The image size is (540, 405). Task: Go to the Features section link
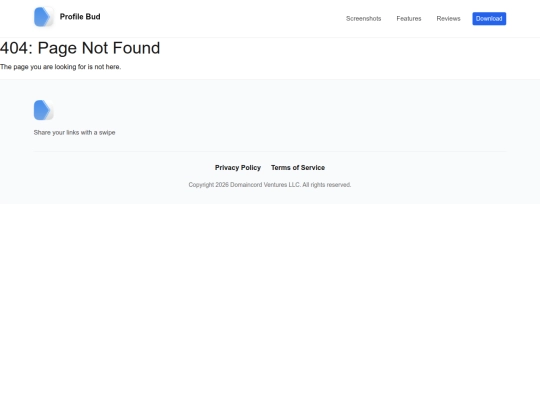[409, 19]
